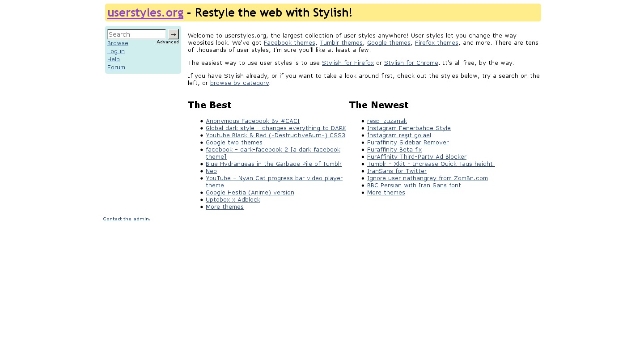Open the Advanced search link
The image size is (644, 350).
(x=168, y=42)
